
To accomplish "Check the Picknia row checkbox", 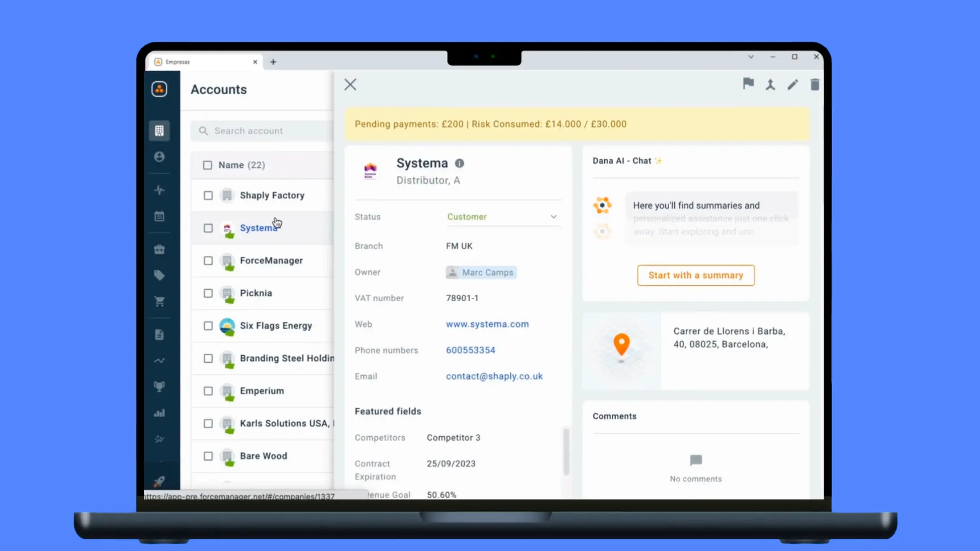I will [208, 293].
